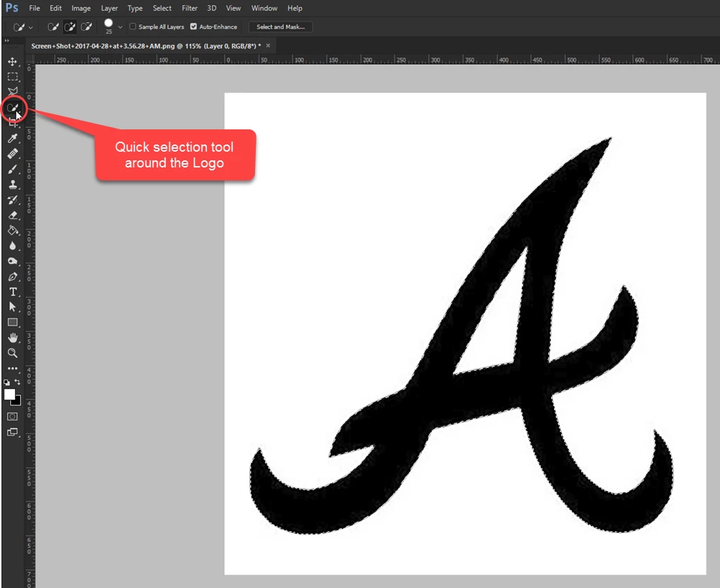This screenshot has width=720, height=588.
Task: Click the Add to selection option
Action: pyautogui.click(x=70, y=27)
